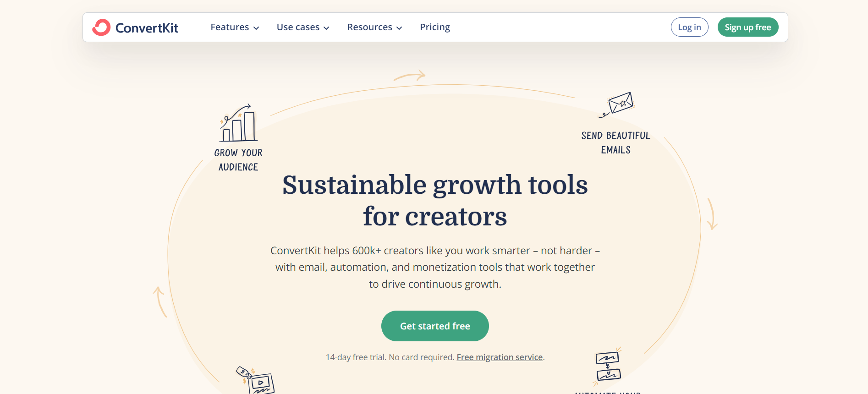This screenshot has width=868, height=394.
Task: Click the envelope doodle near Send Beautiful Emails
Action: (621, 104)
